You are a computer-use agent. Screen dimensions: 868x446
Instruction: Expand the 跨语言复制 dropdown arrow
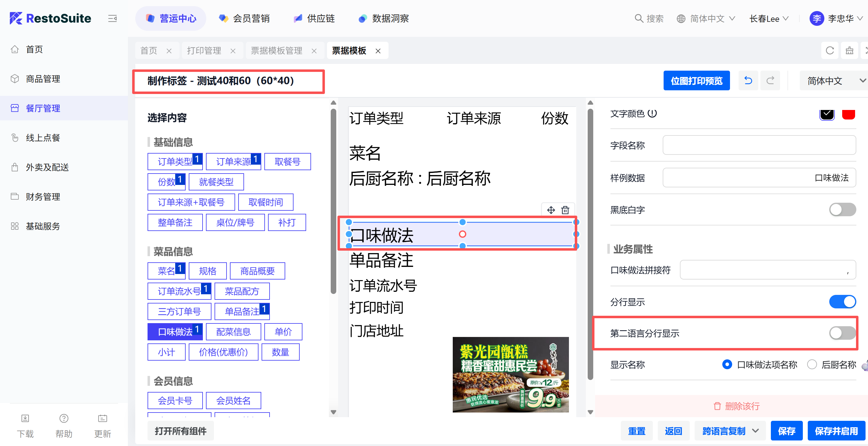756,431
